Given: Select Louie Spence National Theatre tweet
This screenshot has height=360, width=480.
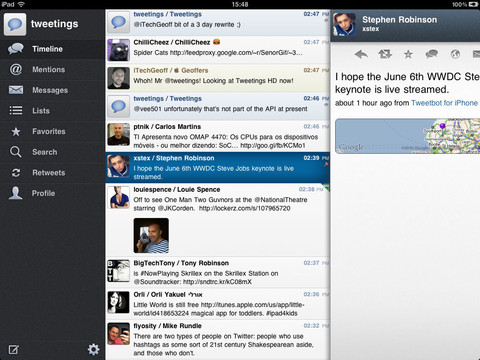Looking at the screenshot, I should pyautogui.click(x=218, y=220).
